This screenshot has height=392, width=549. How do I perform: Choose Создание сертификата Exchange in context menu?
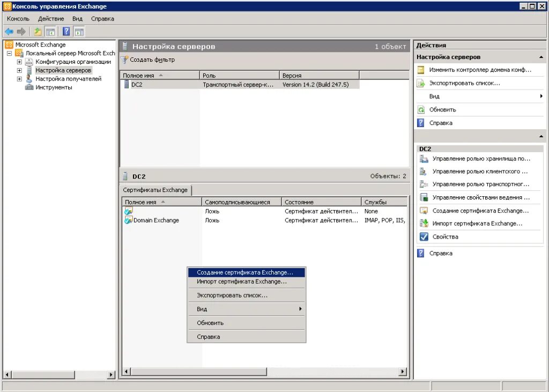coord(247,272)
